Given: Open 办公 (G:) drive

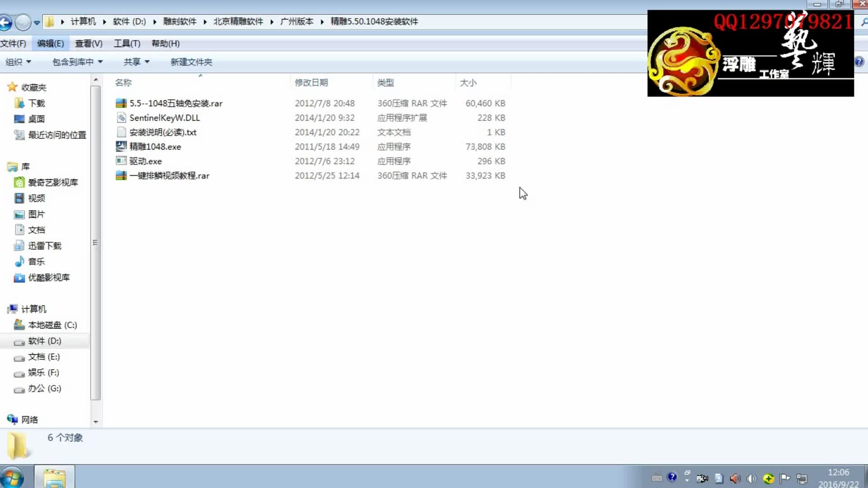Looking at the screenshot, I should click(38, 388).
